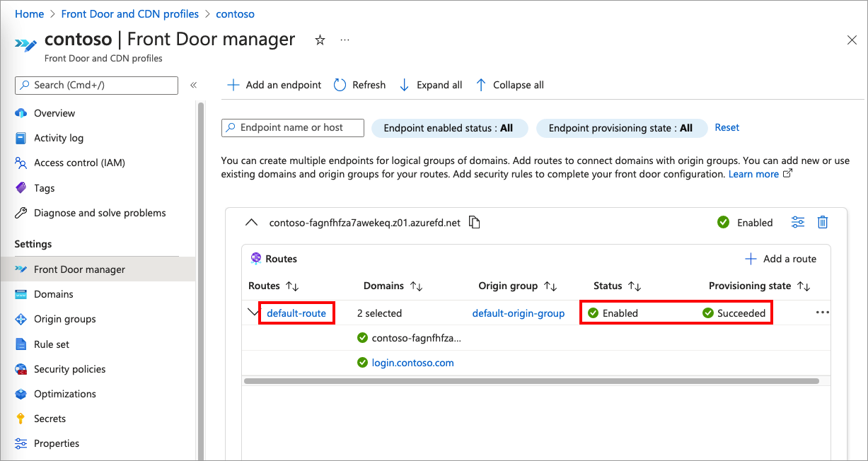Collapse the default-route row
The height and width of the screenshot is (461, 868).
tap(252, 312)
